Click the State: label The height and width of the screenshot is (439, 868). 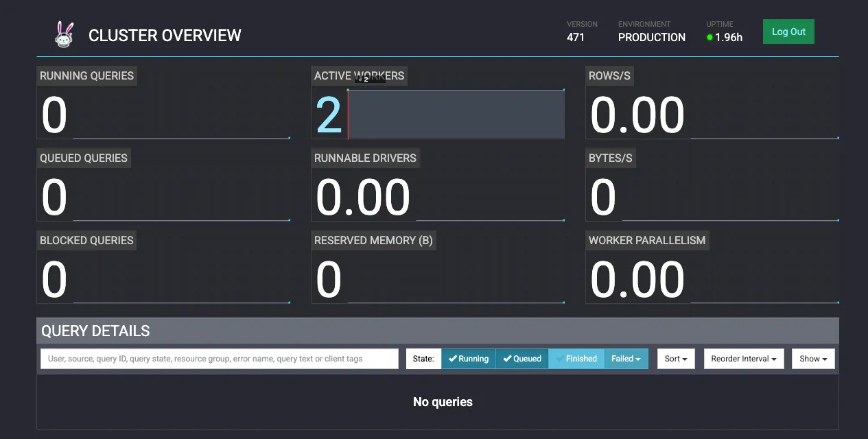click(x=423, y=359)
